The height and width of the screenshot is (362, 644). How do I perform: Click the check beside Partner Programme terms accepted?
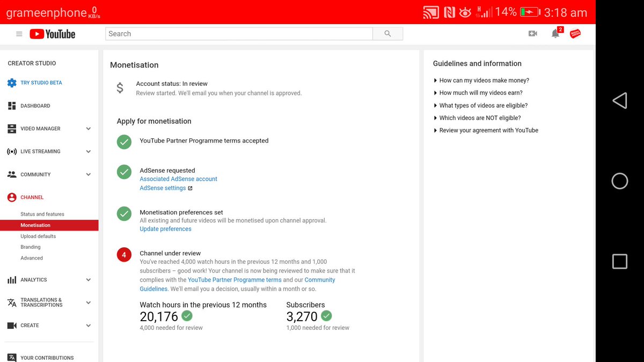[x=124, y=142]
